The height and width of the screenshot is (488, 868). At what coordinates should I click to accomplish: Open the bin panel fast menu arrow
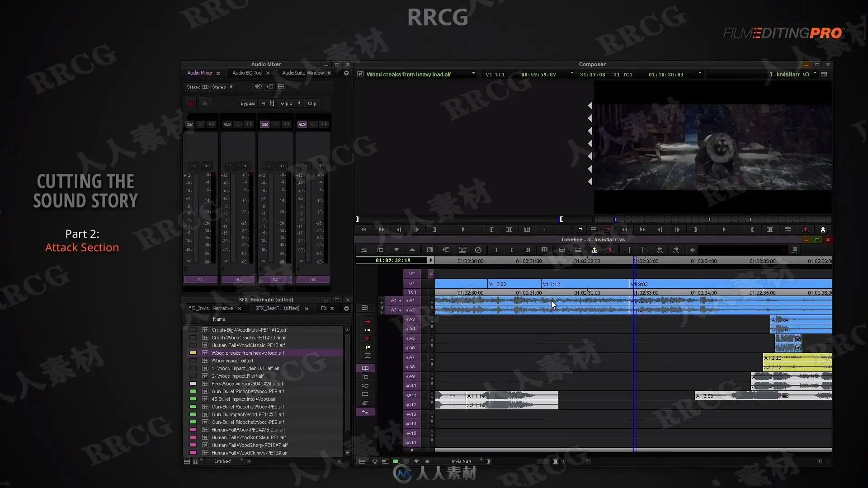[x=346, y=309]
